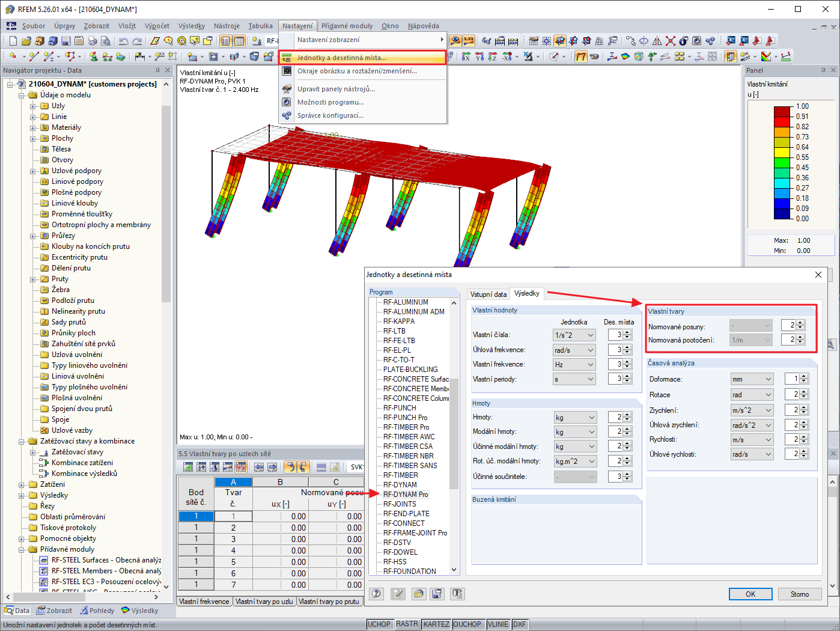Click the New model icon in toolbar

13,41
